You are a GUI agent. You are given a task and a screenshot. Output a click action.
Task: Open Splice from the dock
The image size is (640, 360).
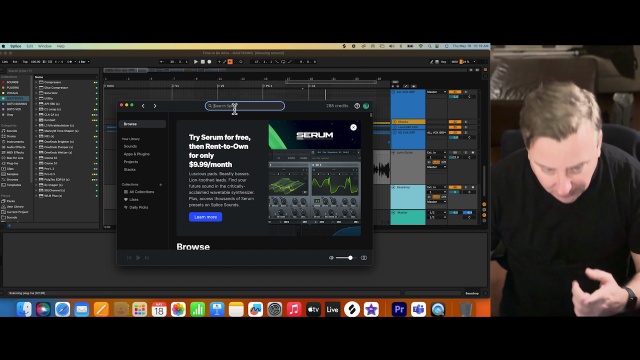(351, 309)
